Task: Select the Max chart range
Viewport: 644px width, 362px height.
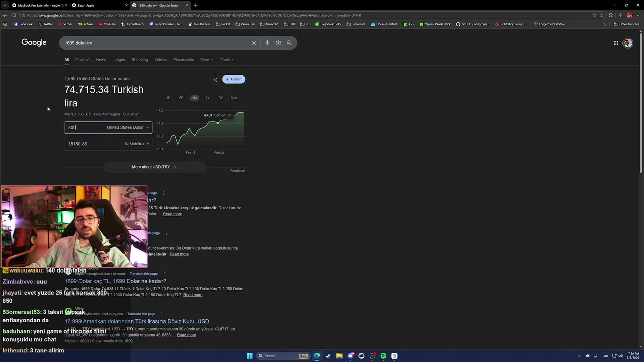Action: [x=234, y=98]
